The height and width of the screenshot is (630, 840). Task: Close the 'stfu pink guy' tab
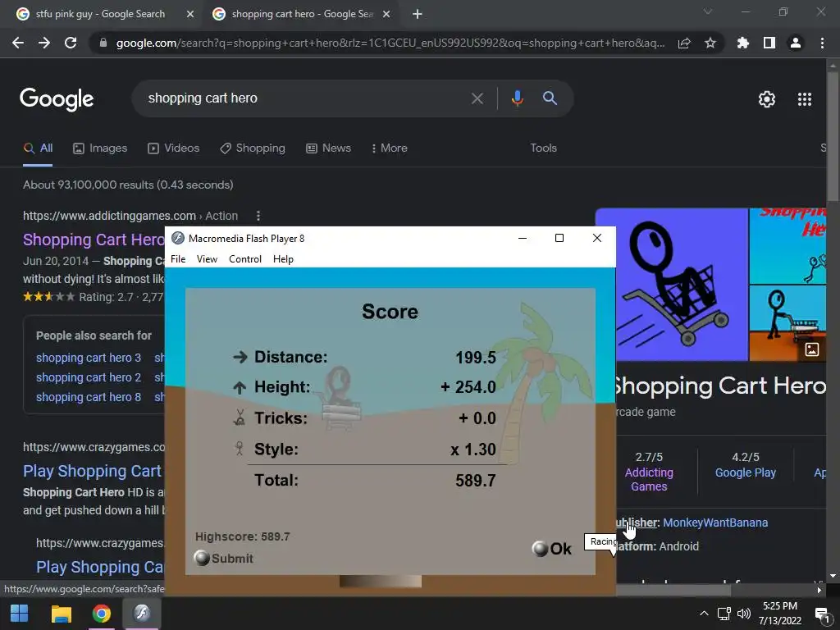(x=190, y=15)
